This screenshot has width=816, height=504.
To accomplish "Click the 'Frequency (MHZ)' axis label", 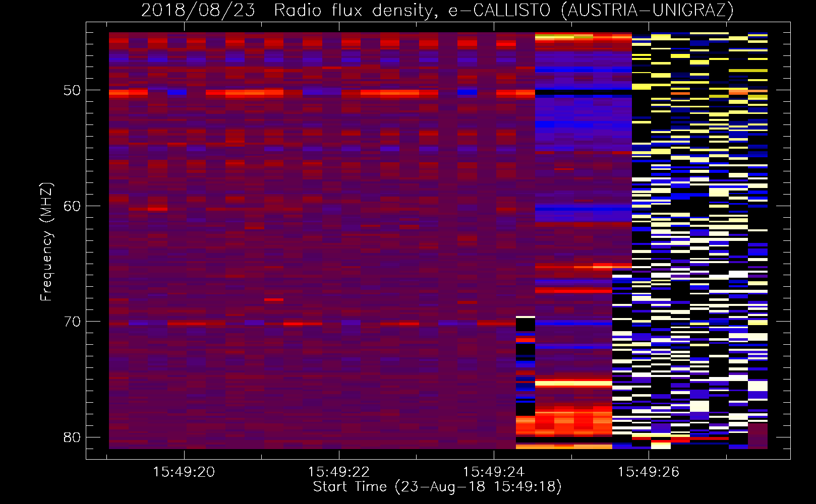I will [46, 241].
